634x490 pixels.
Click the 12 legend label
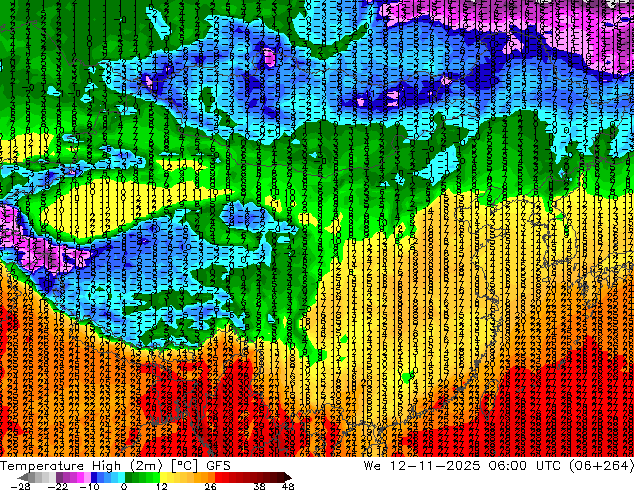click(x=162, y=486)
